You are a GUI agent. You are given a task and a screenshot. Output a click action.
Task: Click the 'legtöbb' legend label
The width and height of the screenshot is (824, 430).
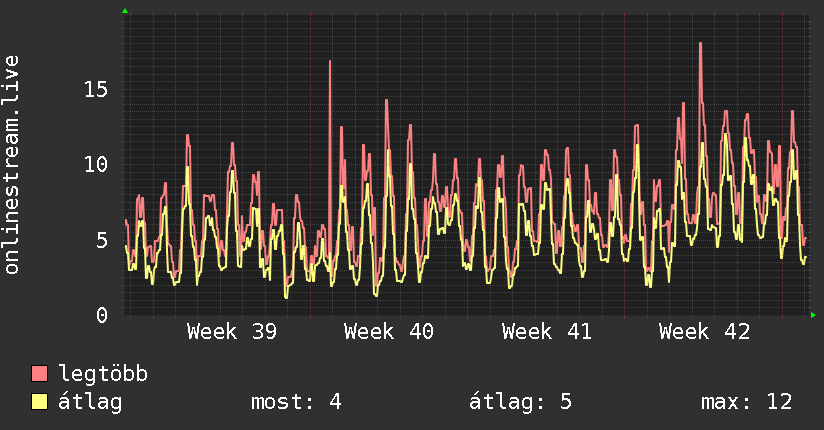(103, 374)
